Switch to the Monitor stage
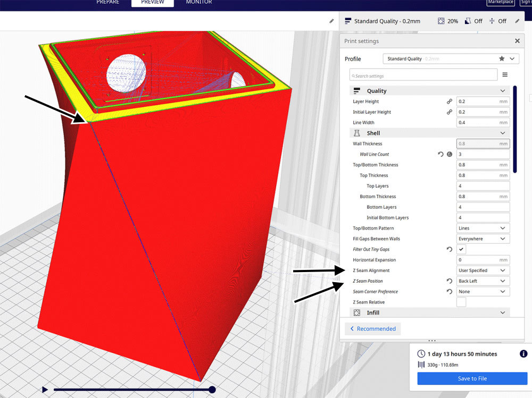Image resolution: width=532 pixels, height=398 pixels. tap(199, 2)
